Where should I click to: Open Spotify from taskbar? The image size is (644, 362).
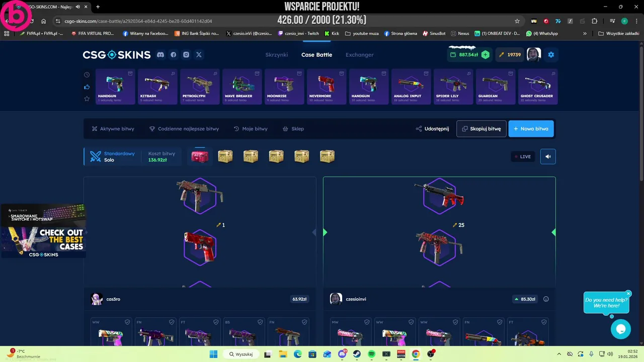(371, 354)
